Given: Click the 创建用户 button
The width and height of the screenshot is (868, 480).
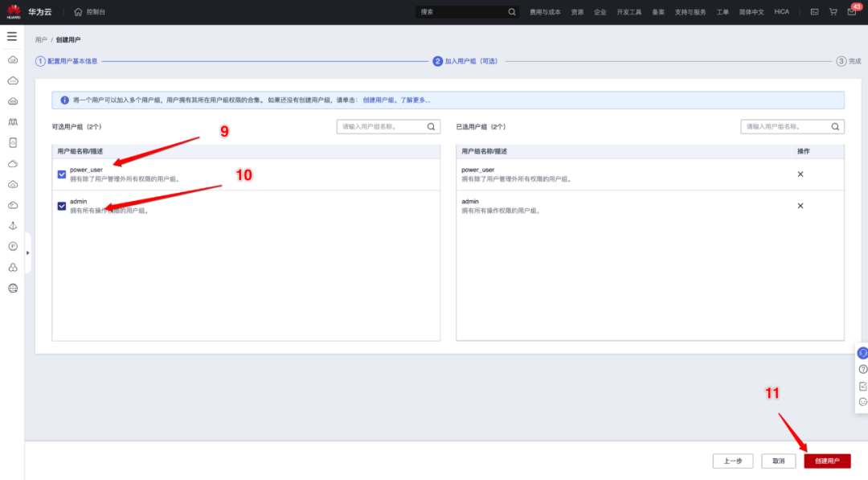Looking at the screenshot, I should coord(827,461).
